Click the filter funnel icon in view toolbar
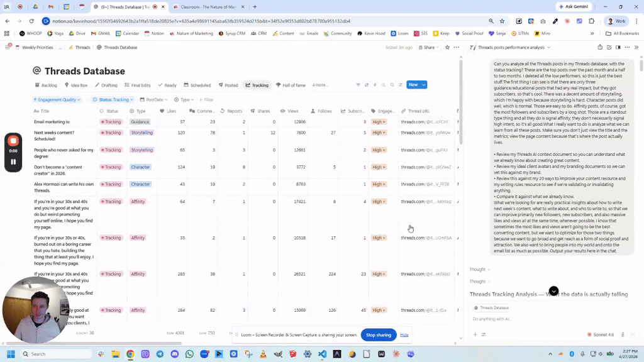This screenshot has width=644, height=362. [358, 85]
